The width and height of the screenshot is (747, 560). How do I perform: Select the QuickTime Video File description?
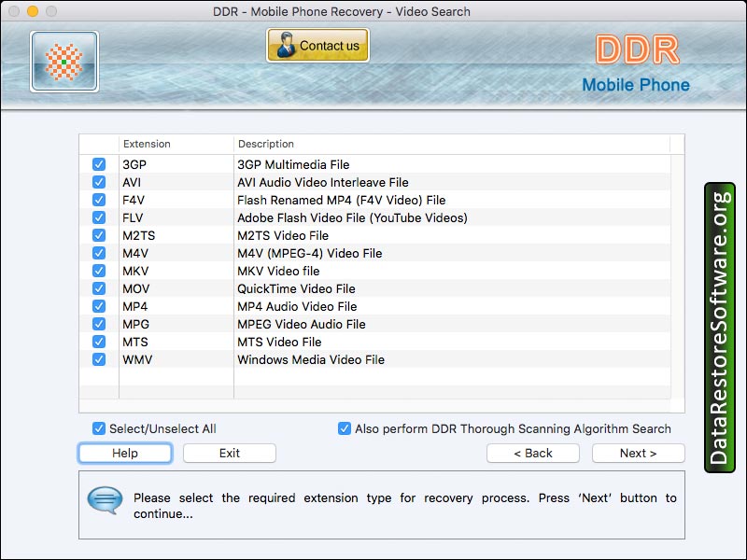tap(296, 288)
